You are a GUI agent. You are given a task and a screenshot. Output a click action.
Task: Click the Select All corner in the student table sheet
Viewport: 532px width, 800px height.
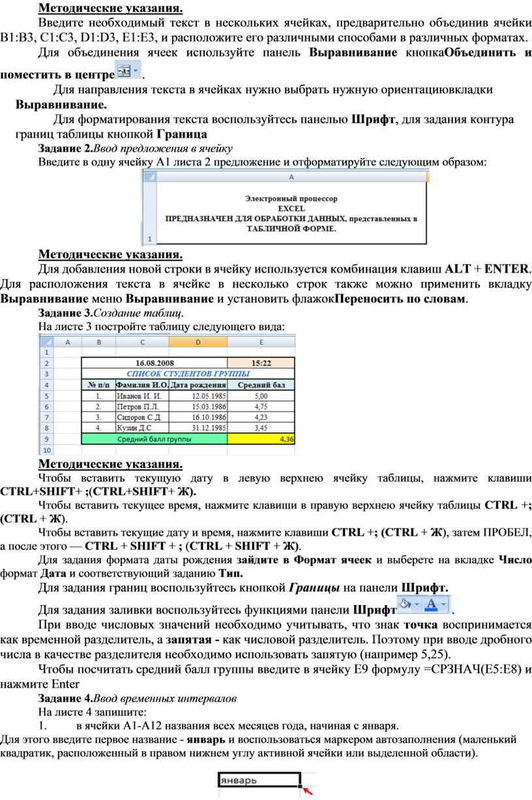pos(46,341)
